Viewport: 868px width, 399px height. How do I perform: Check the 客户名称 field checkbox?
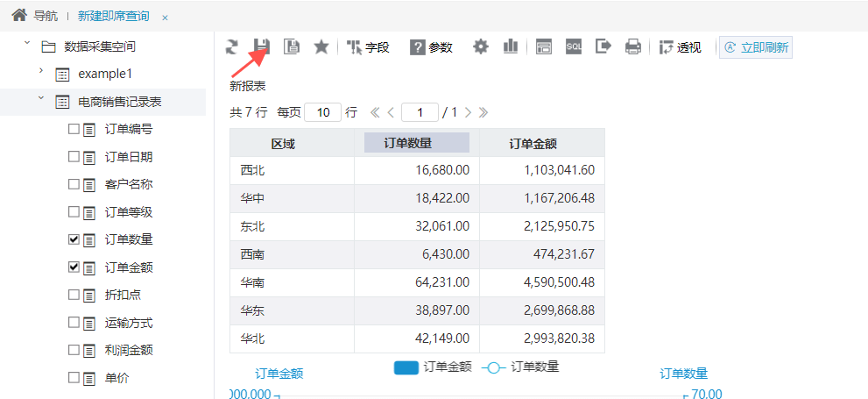click(x=74, y=184)
